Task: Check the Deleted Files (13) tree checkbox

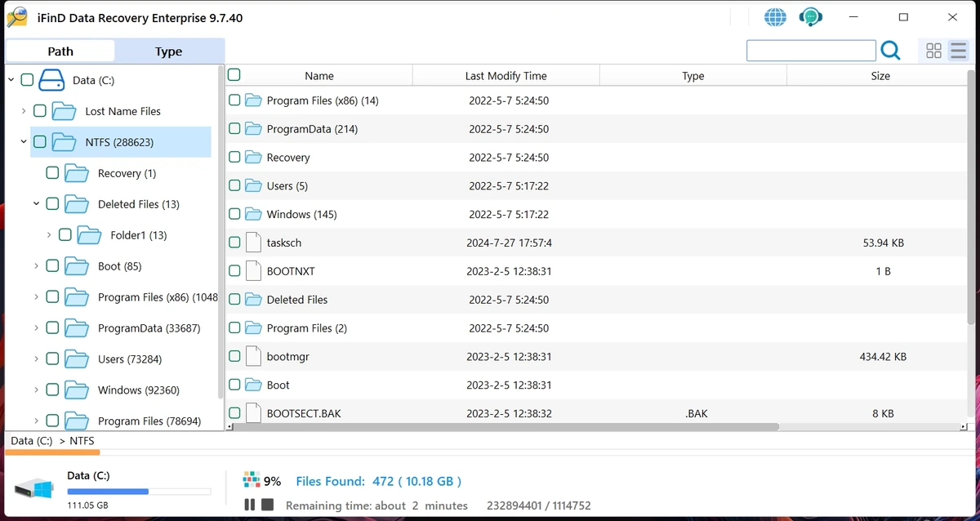Action: click(x=52, y=204)
